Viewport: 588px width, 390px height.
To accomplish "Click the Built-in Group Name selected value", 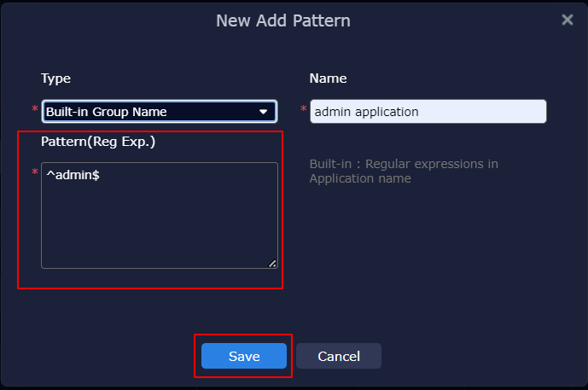I will tap(106, 112).
